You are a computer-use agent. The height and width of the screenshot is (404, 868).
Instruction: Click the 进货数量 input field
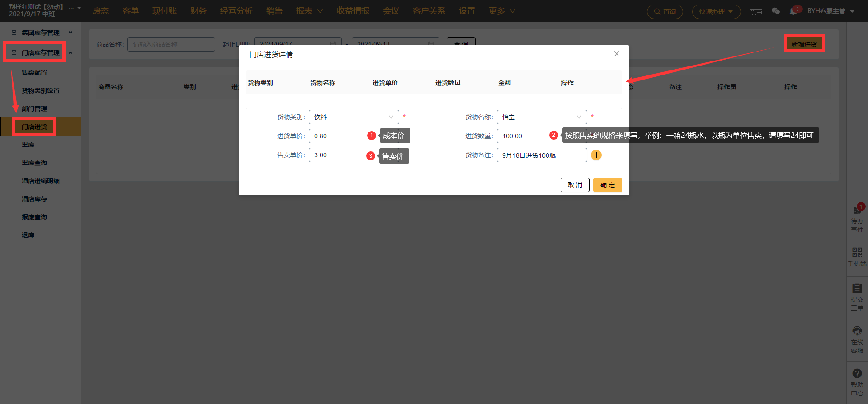pyautogui.click(x=542, y=136)
